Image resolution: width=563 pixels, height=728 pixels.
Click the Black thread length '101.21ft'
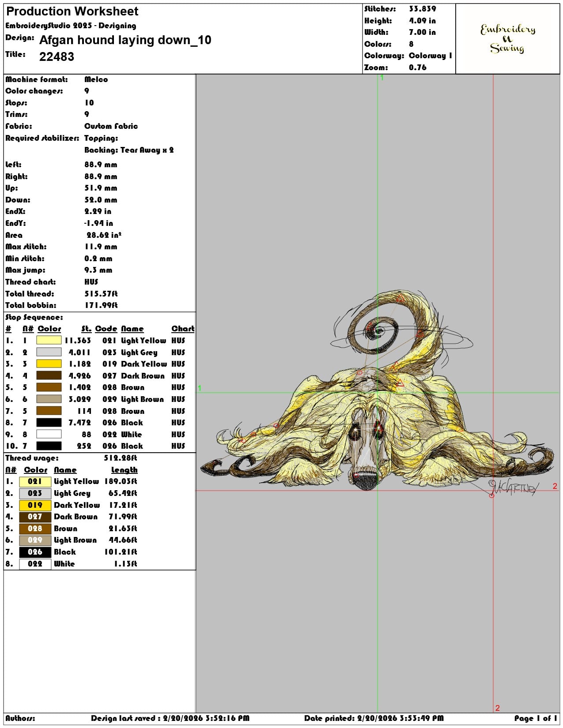[121, 552]
